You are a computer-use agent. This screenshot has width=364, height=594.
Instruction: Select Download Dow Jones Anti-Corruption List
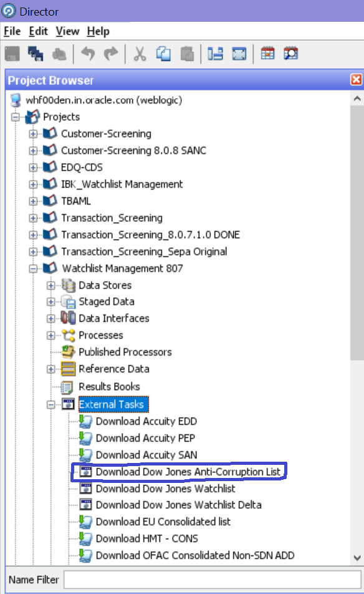pyautogui.click(x=188, y=472)
